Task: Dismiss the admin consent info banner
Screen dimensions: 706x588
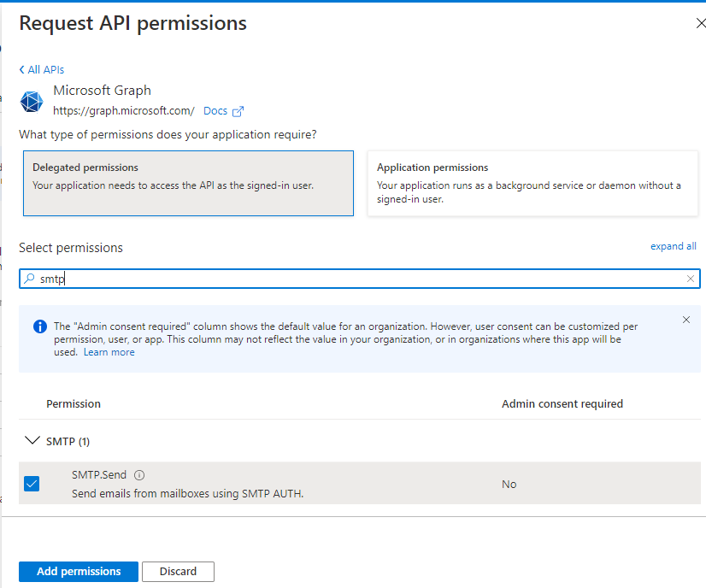Action: coord(686,320)
